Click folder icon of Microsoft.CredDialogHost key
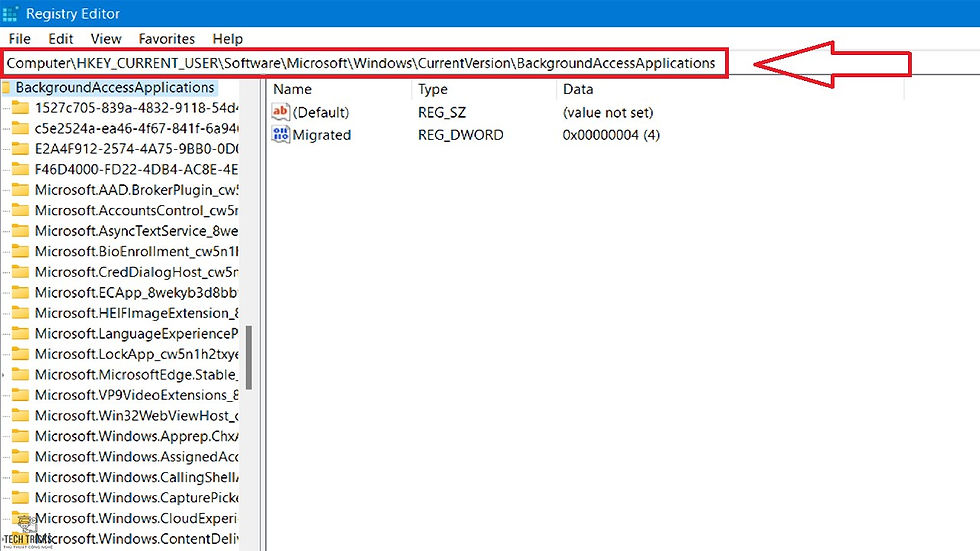The image size is (980, 551). pos(21,272)
